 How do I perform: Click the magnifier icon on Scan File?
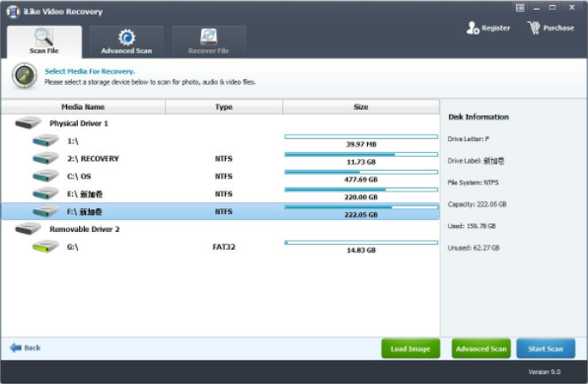pos(43,37)
